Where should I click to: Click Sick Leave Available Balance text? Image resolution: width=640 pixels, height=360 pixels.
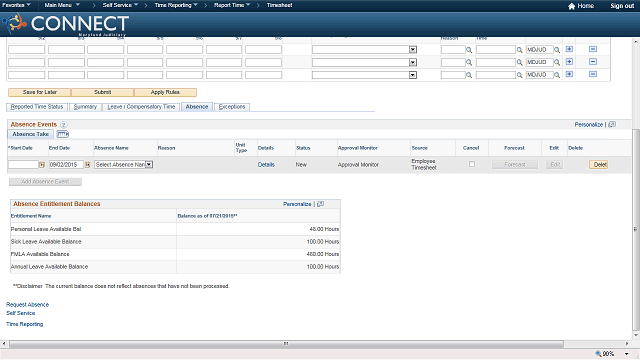46,242
